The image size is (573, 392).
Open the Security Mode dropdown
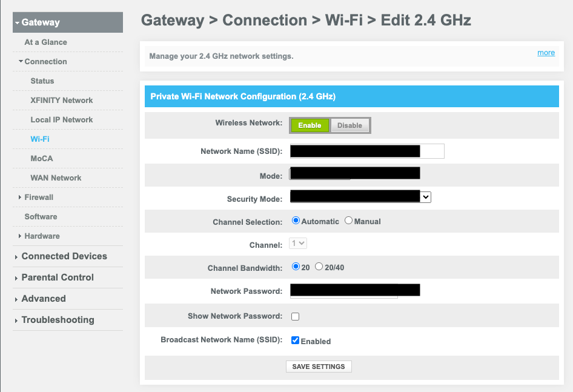coord(426,197)
